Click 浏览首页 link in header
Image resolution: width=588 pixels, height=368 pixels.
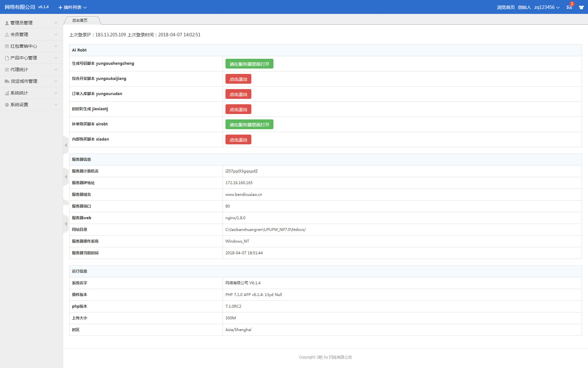(x=506, y=7)
